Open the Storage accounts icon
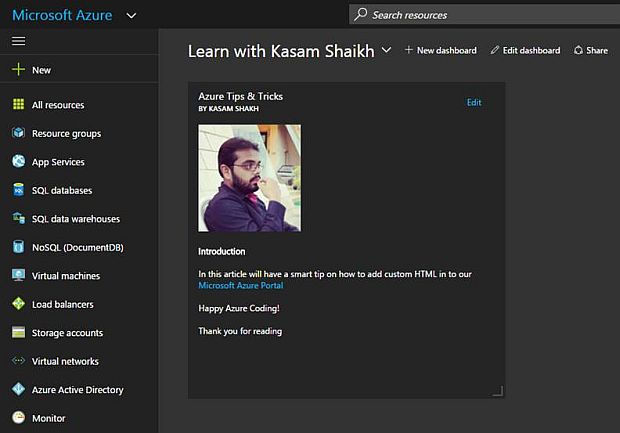620x433 pixels. (18, 332)
